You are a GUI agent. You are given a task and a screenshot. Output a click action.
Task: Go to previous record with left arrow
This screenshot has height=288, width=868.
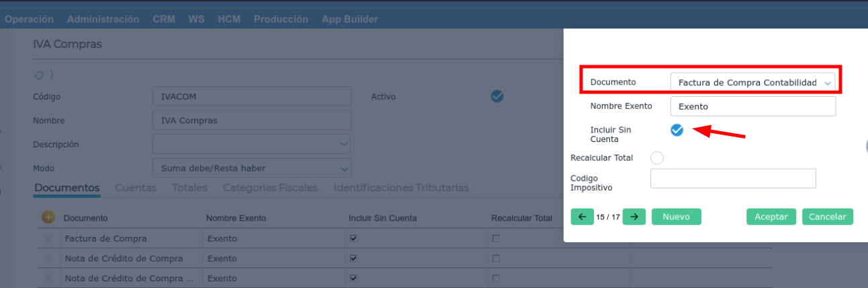coord(582,216)
